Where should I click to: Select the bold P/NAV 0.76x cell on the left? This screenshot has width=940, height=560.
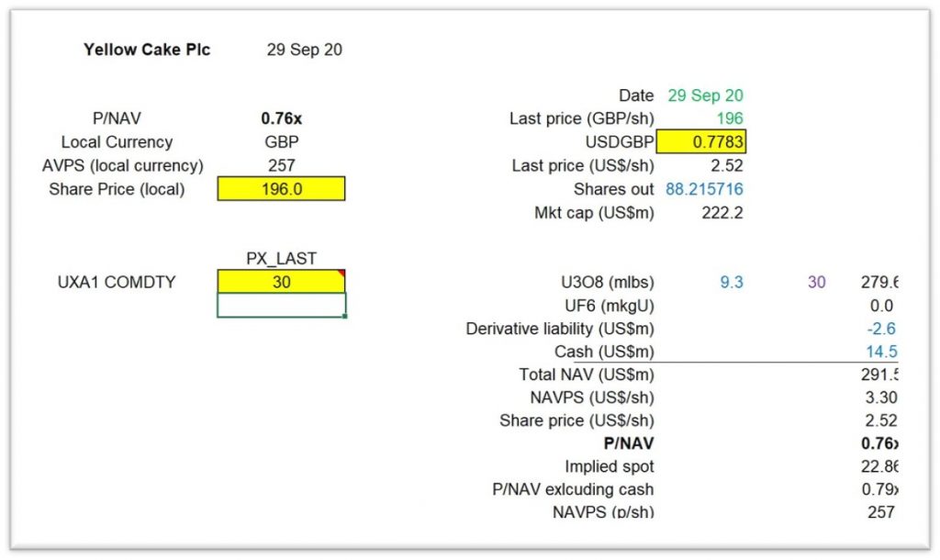(x=281, y=118)
